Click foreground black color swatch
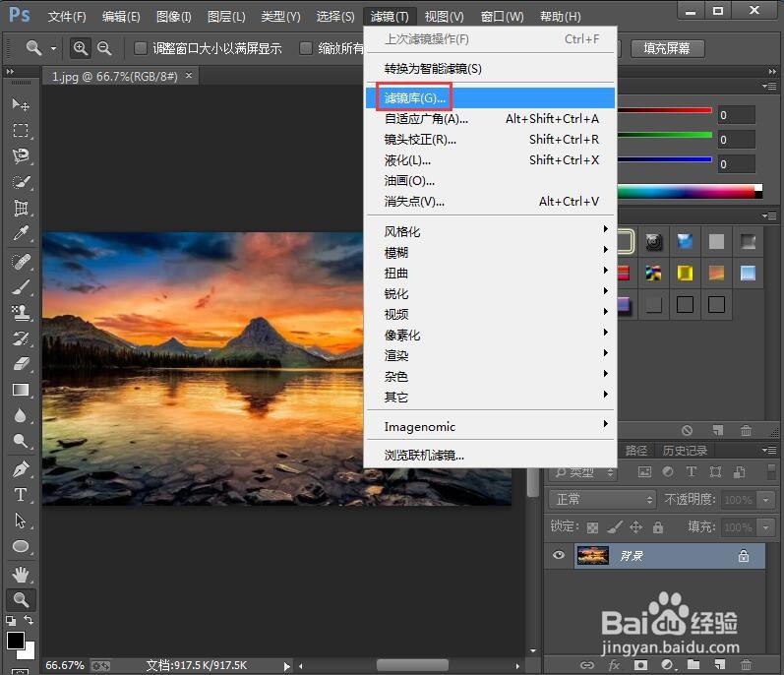This screenshot has width=784, height=675. [x=15, y=640]
